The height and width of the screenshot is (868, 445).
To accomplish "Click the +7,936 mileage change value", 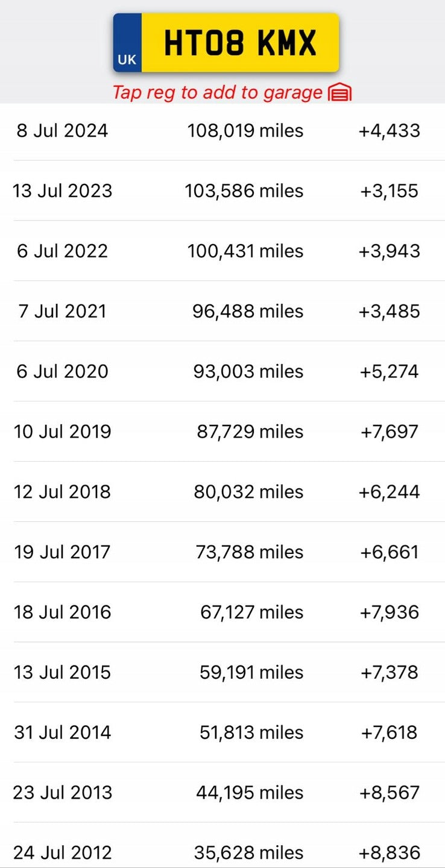I will tap(389, 612).
